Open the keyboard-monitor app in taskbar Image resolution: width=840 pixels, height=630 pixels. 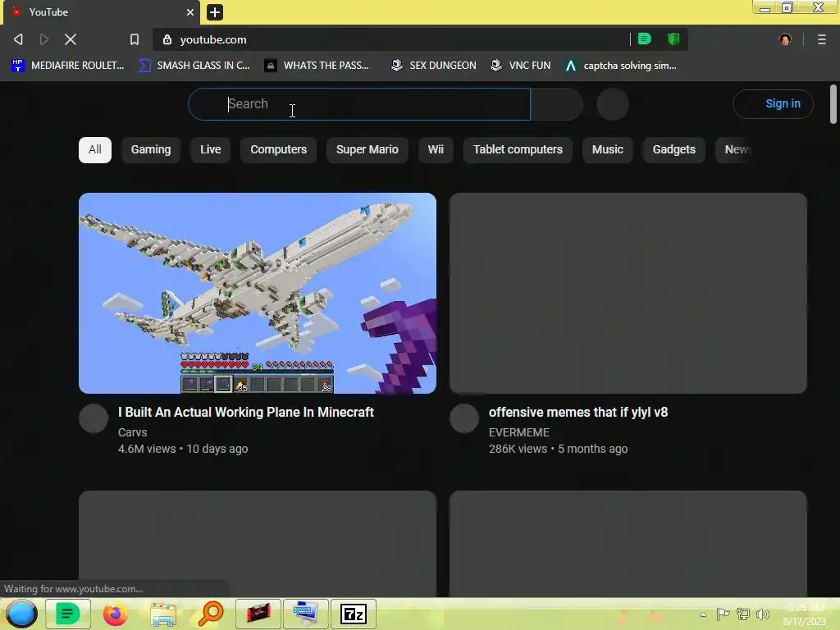pyautogui.click(x=305, y=614)
